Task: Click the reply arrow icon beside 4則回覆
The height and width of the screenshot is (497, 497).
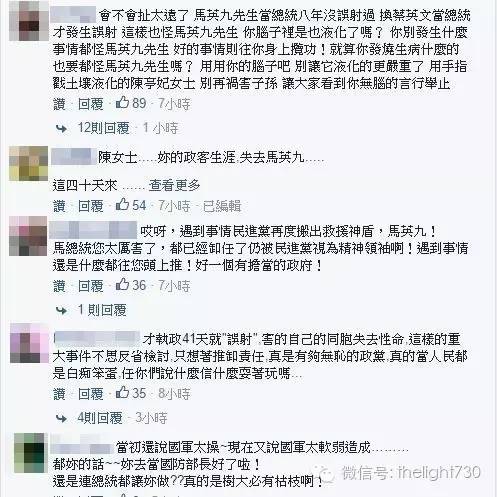Action: click(61, 418)
